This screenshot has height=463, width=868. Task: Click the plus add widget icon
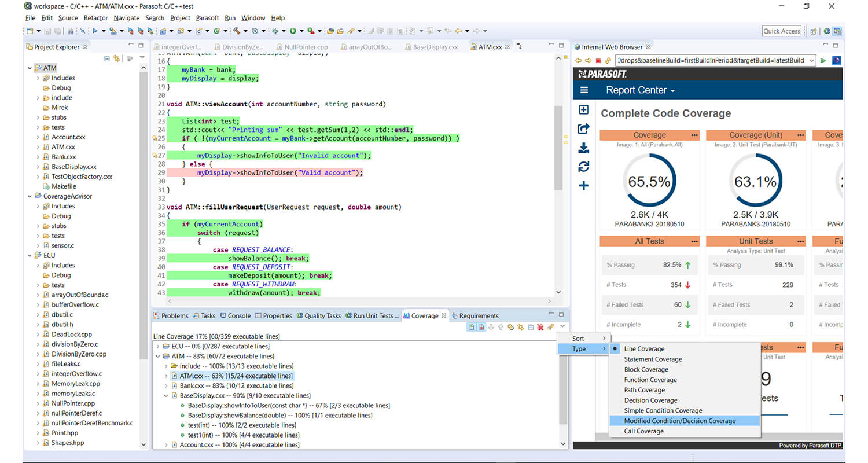[583, 186]
